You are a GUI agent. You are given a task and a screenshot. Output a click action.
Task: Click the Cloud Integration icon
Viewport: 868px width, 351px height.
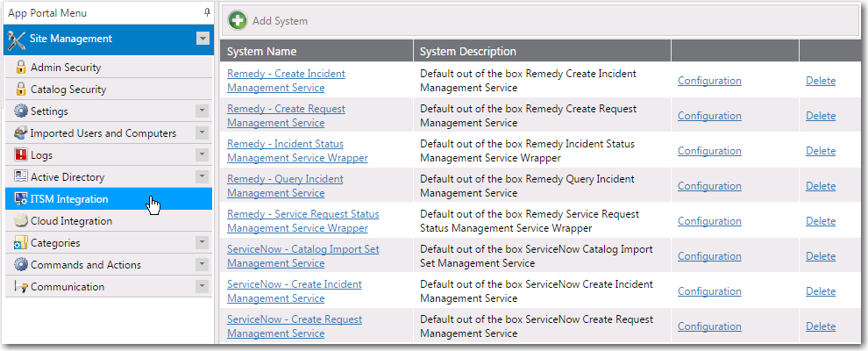pos(21,221)
